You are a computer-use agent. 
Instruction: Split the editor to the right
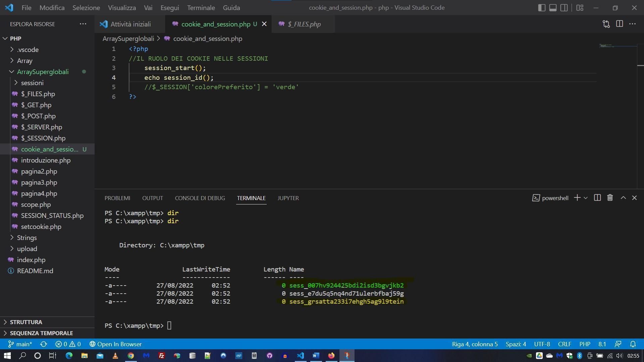tap(620, 24)
